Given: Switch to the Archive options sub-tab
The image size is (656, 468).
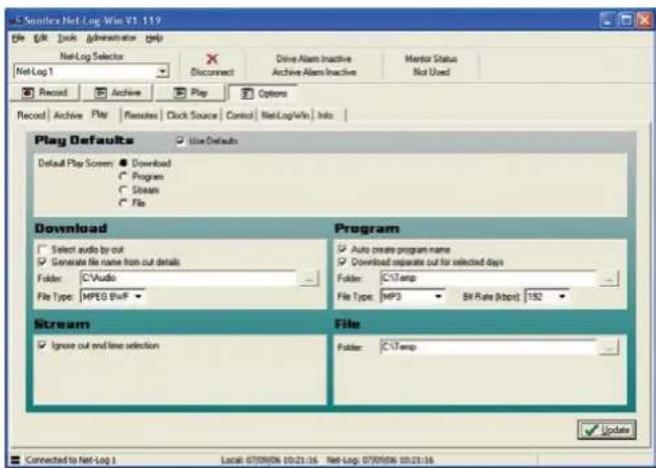Looking at the screenshot, I should point(68,115).
